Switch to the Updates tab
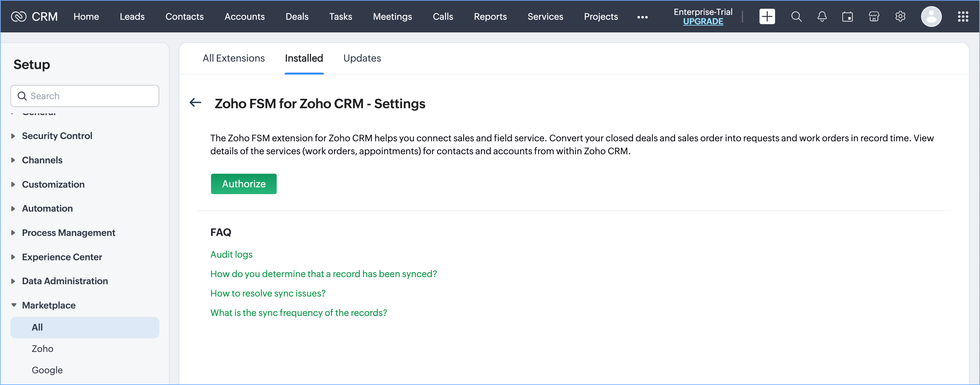Screen dimensions: 980x385 click(x=362, y=58)
